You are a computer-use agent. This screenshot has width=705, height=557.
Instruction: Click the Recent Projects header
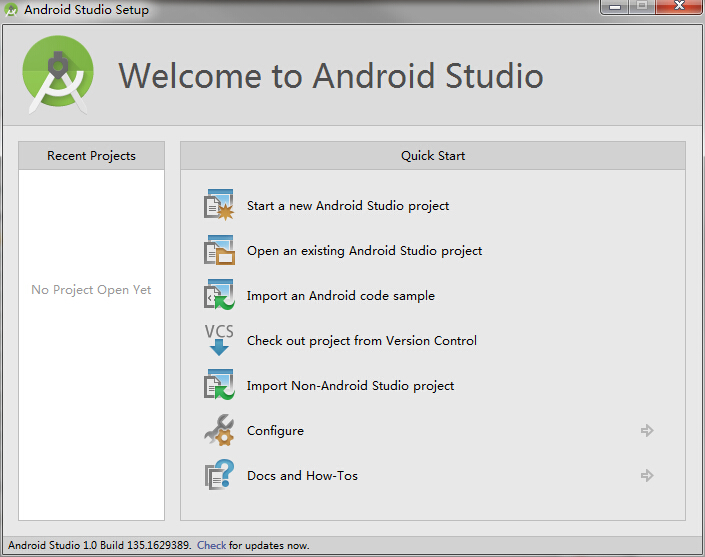click(x=91, y=156)
